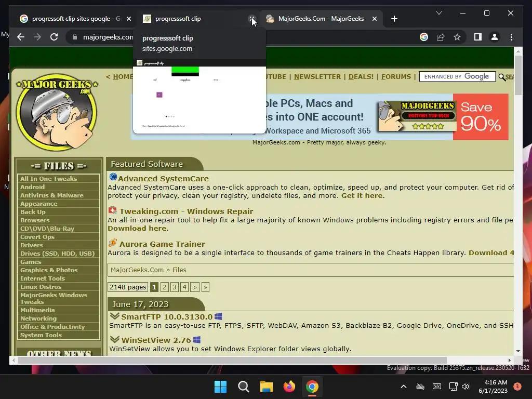
Task: Click the Get it here link
Action: point(362,196)
